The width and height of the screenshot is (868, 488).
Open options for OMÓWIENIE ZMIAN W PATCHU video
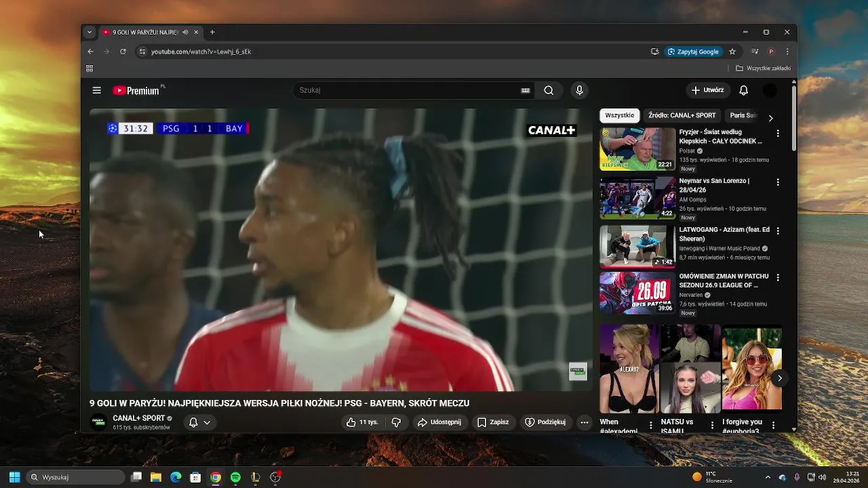778,278
